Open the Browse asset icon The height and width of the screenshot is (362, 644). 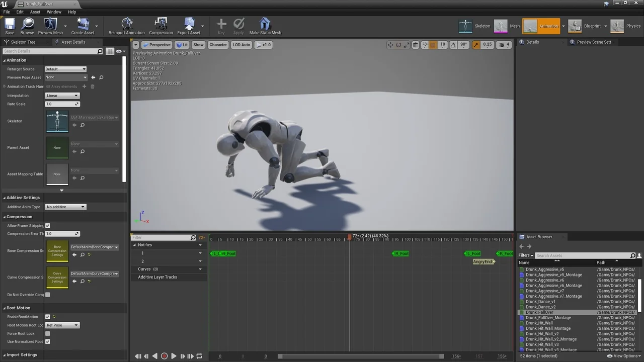(27, 26)
